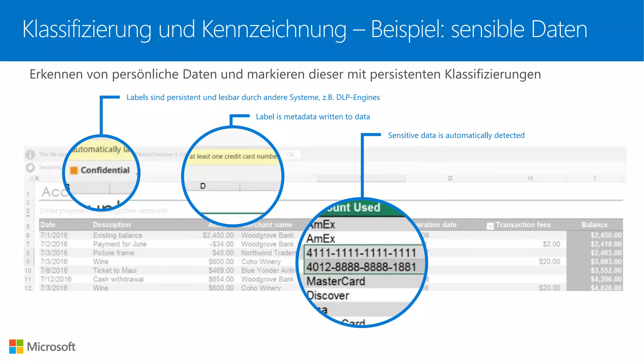Screen dimensions: 644x362
Task: Click the Picture frame cell
Action: click(x=114, y=253)
